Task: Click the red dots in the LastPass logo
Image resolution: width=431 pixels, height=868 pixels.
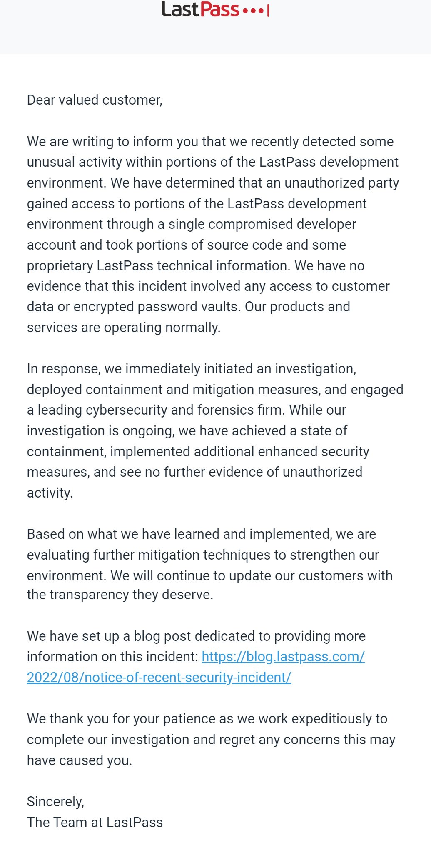Action: [x=253, y=11]
